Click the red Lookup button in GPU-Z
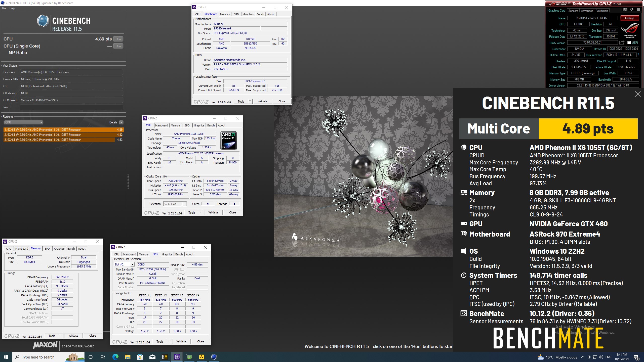Screen dimensions: 644x362 point(629,18)
